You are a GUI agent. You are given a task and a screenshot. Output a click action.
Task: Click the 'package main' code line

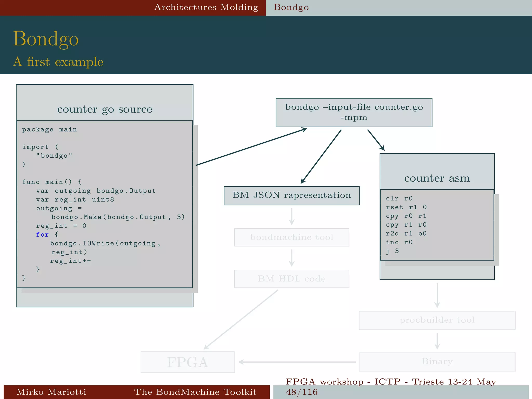click(49, 129)
